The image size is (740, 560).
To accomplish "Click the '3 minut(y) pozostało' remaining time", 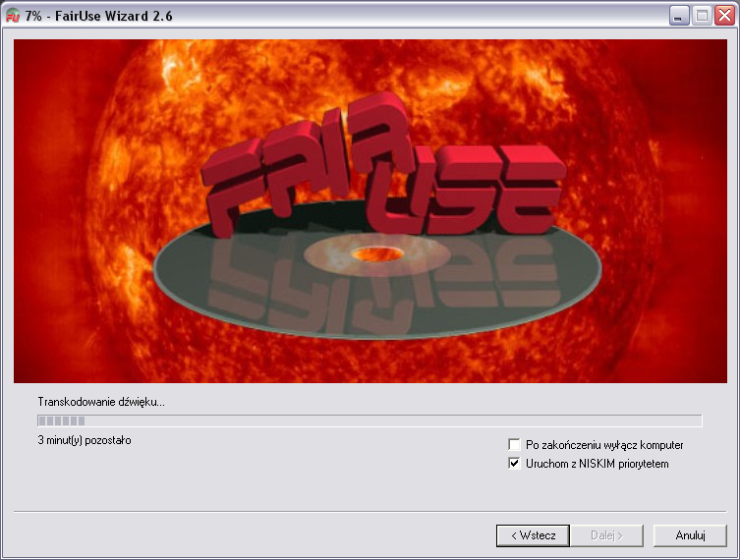I will (85, 440).
